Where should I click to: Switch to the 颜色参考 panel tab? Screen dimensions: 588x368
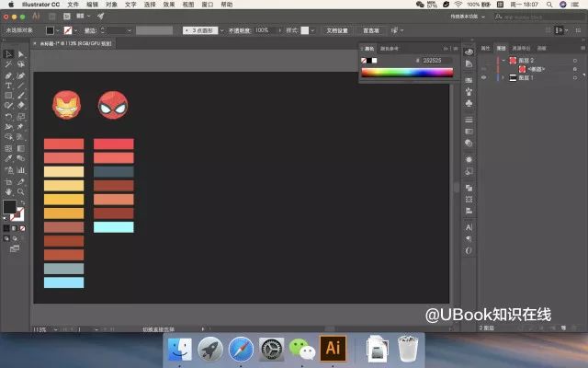click(x=390, y=49)
